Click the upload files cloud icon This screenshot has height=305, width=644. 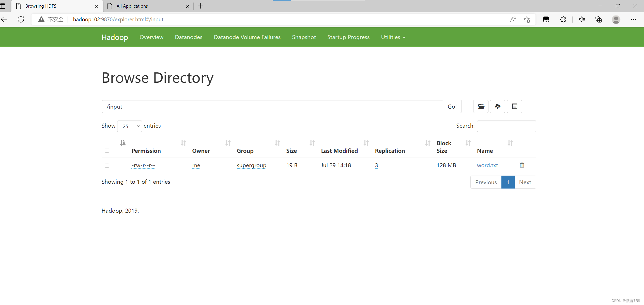pos(497,107)
